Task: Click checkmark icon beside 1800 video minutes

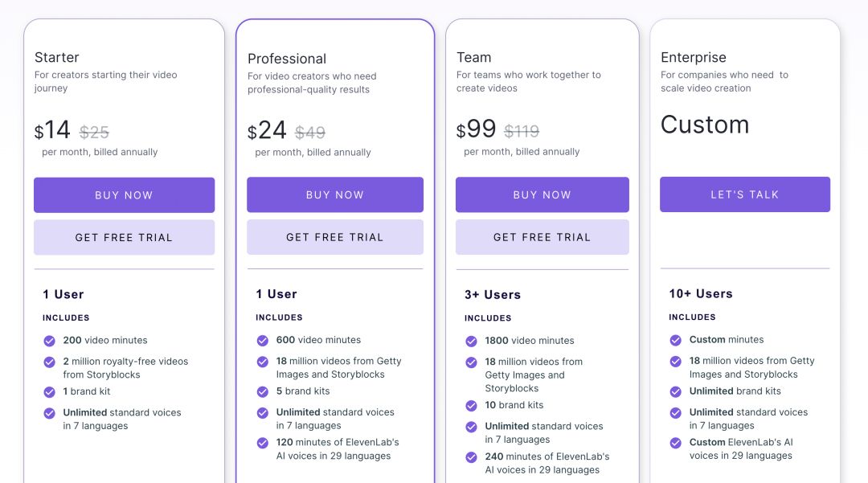Action: point(471,342)
